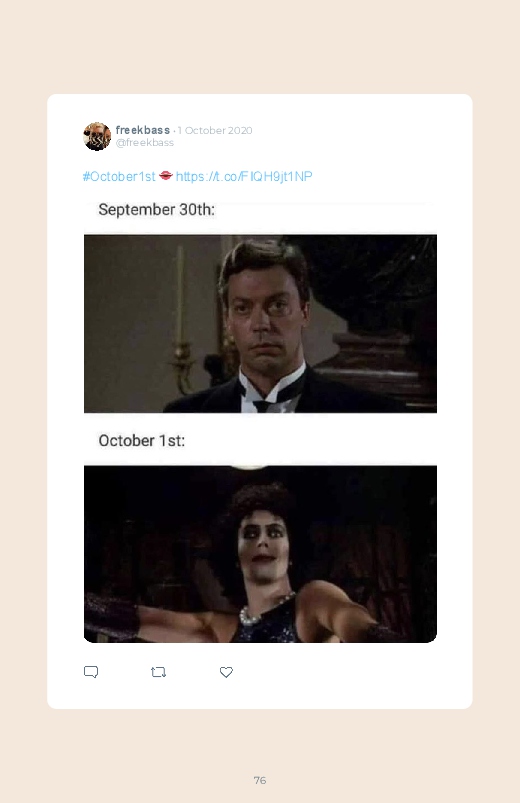The height and width of the screenshot is (803, 520).
Task: Click the reply speech bubble icon
Action: tap(91, 672)
